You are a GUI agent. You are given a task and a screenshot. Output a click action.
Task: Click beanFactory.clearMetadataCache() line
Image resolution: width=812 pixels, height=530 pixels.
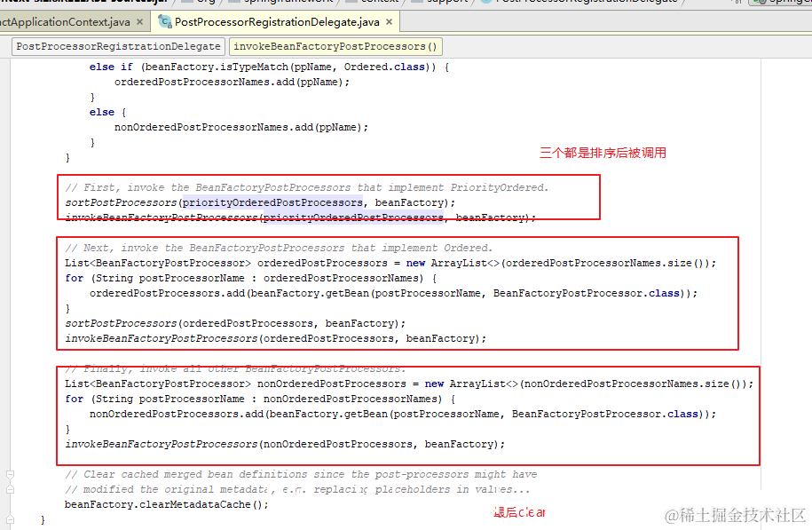coord(167,504)
